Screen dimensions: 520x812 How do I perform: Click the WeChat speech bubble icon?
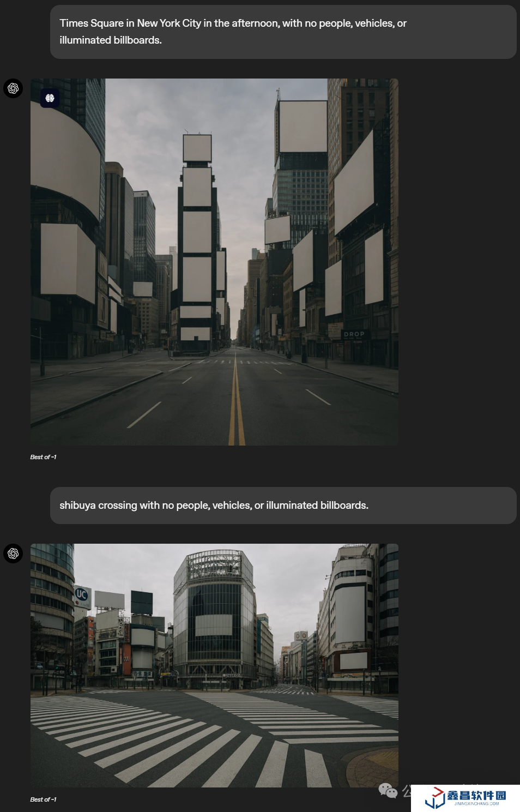tap(388, 790)
